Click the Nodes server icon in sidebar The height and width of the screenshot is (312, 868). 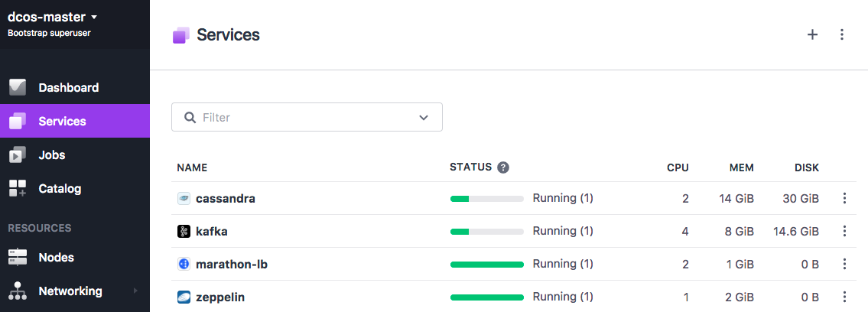[18, 257]
